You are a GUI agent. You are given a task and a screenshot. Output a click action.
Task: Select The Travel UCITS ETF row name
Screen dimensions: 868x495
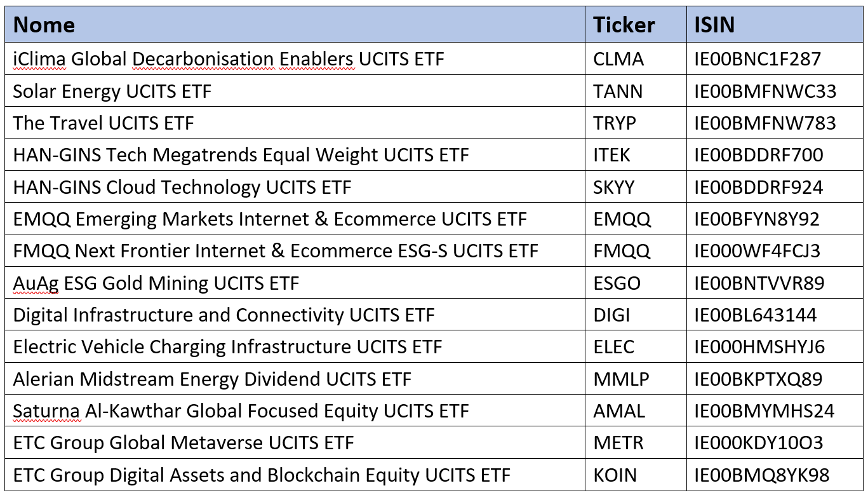[295, 123]
